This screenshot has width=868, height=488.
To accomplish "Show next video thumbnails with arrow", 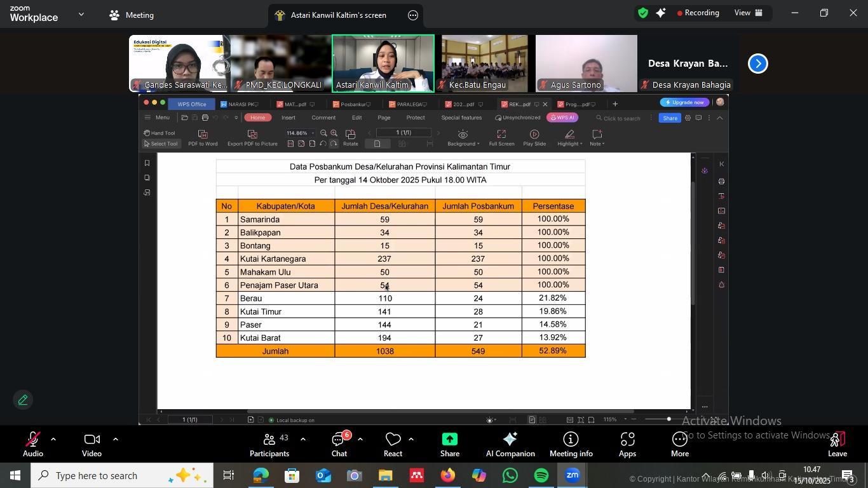I will click(x=757, y=64).
